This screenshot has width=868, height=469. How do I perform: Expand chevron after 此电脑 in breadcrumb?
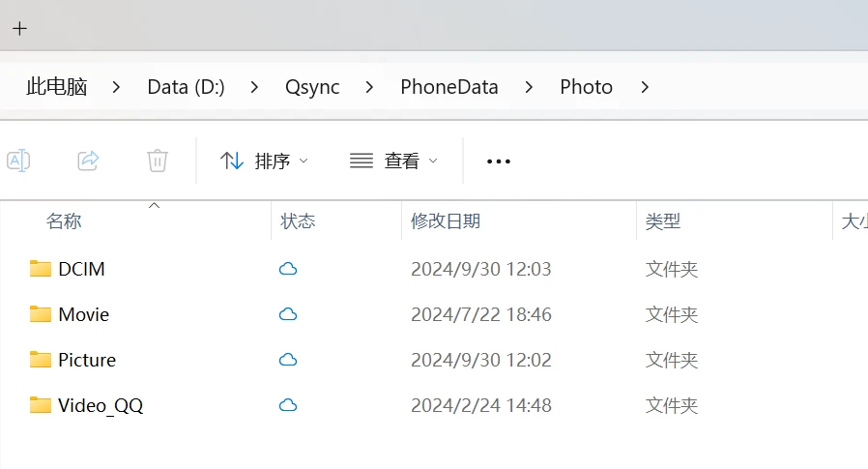click(117, 87)
